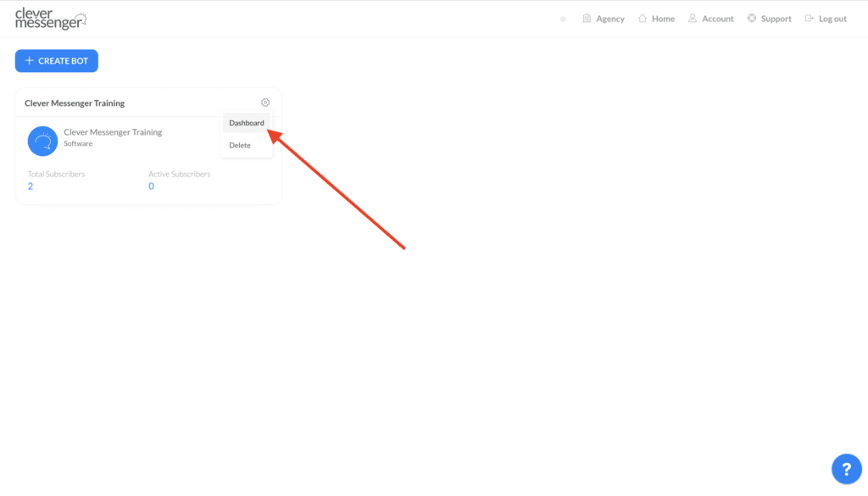Open the help question mark bubble
Viewport: 868px width, 496px height.
[846, 468]
